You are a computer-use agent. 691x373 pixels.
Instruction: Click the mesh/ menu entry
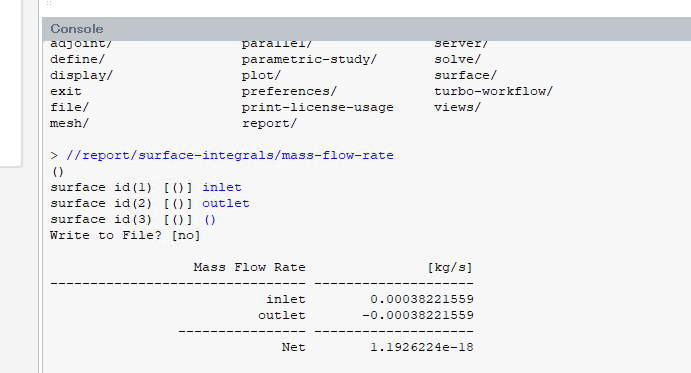tap(69, 123)
